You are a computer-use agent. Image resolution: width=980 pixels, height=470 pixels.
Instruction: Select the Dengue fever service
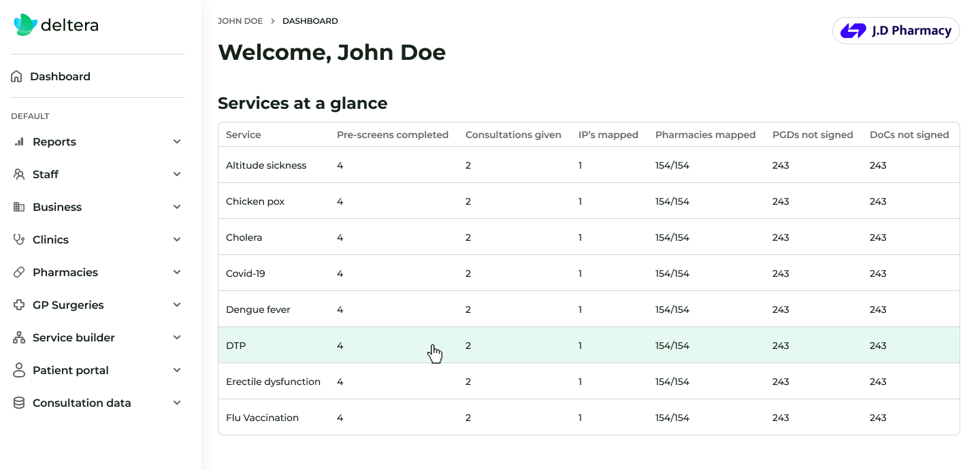tap(258, 309)
